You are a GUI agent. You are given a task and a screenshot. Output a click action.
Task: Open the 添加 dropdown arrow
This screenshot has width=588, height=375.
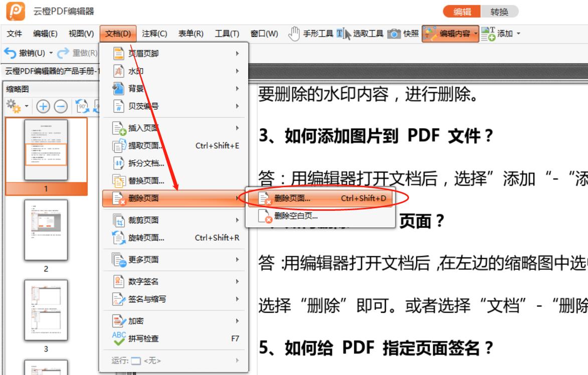tap(519, 34)
